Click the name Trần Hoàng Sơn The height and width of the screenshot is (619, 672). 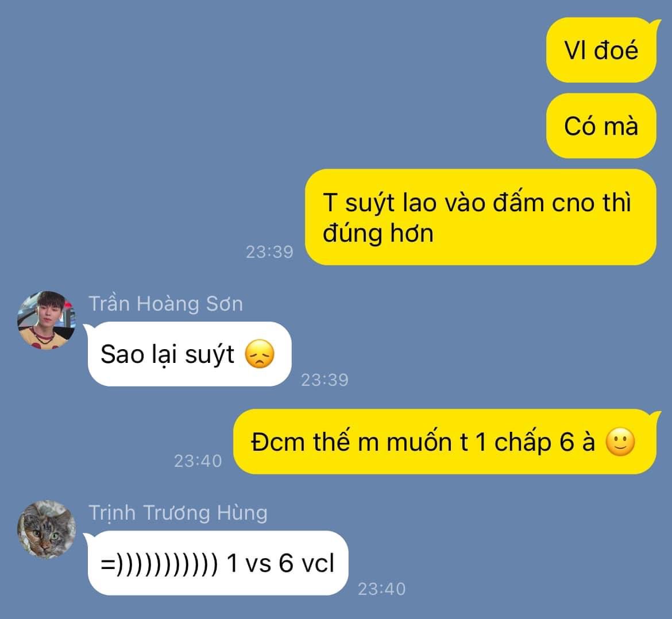(166, 304)
